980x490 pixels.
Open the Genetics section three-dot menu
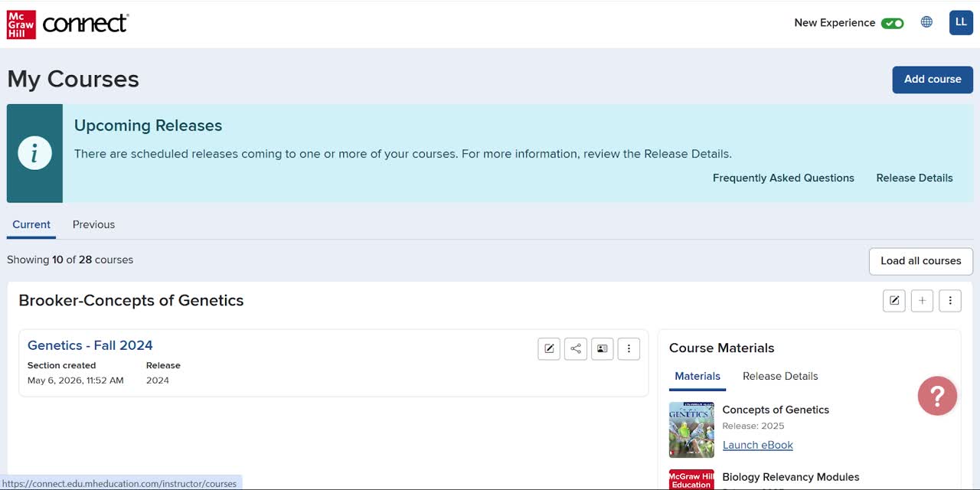coord(629,348)
